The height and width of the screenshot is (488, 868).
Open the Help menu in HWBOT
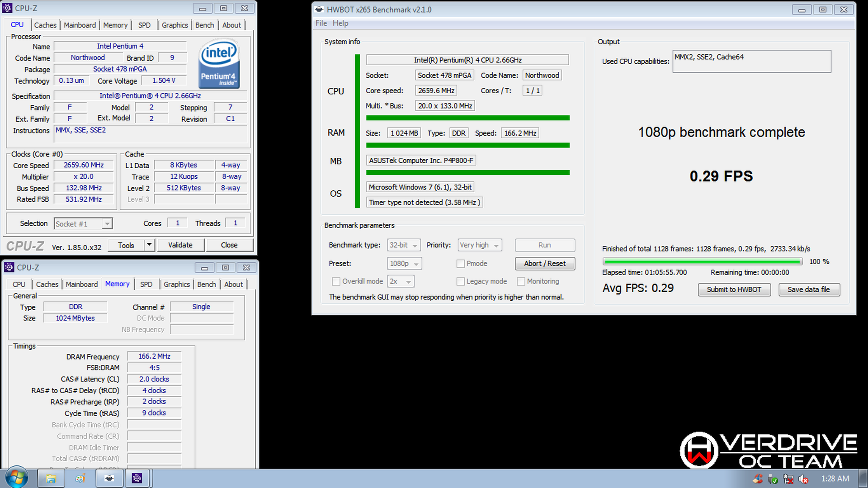pos(340,23)
